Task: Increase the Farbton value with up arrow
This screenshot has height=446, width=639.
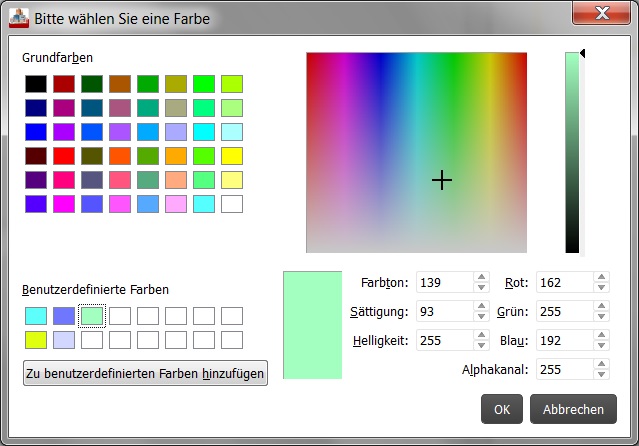Action: [481, 278]
